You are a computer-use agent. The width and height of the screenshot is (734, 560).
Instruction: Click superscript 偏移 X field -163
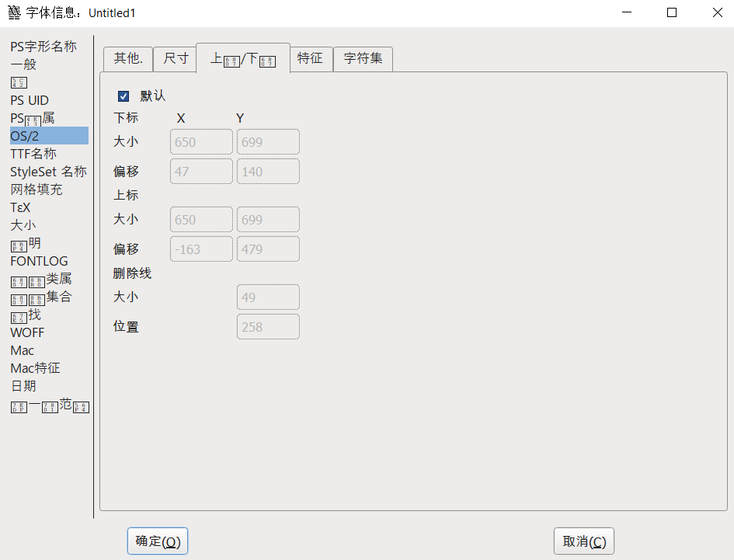201,249
